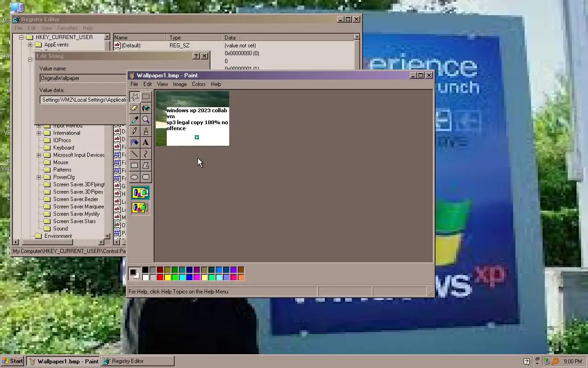The image size is (588, 368).
Task: Sort registry values by Type column header
Action: coord(194,38)
